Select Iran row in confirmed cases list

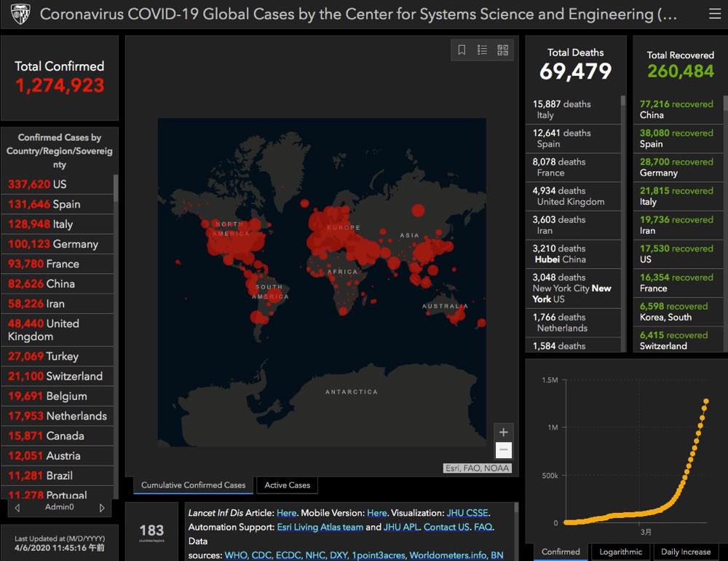tap(58, 304)
